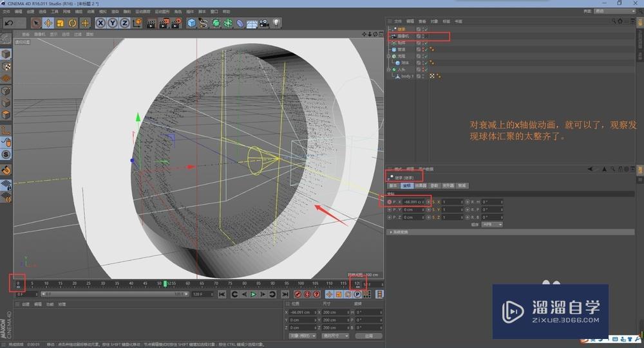
Task: Toggle the Z axis lock
Action: click(124, 23)
